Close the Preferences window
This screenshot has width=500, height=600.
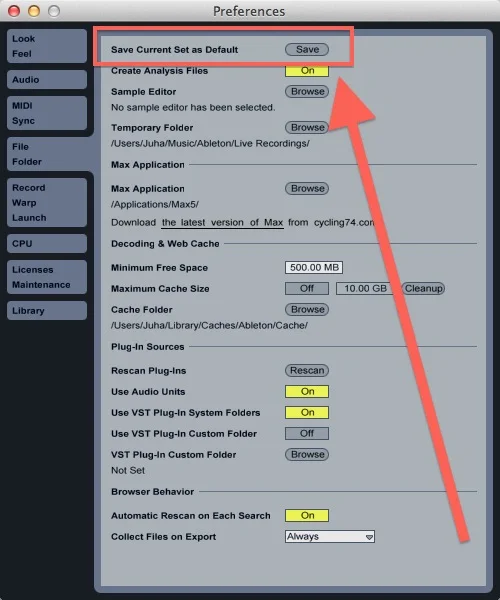click(14, 11)
